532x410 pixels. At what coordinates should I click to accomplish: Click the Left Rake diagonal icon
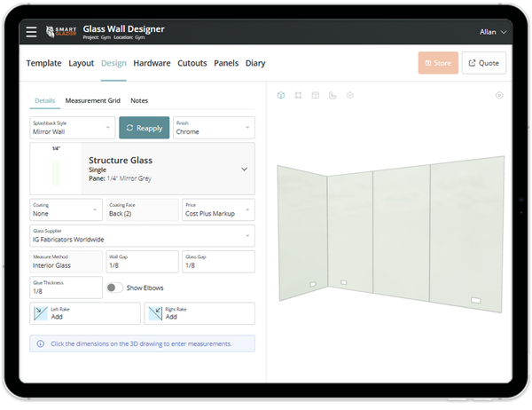click(x=41, y=313)
